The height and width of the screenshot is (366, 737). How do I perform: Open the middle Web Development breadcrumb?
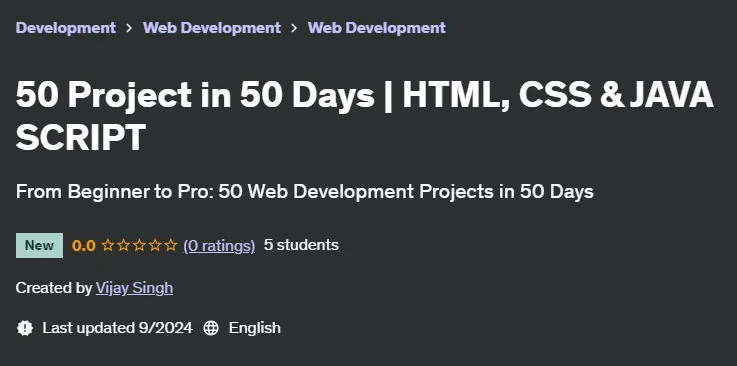212,28
